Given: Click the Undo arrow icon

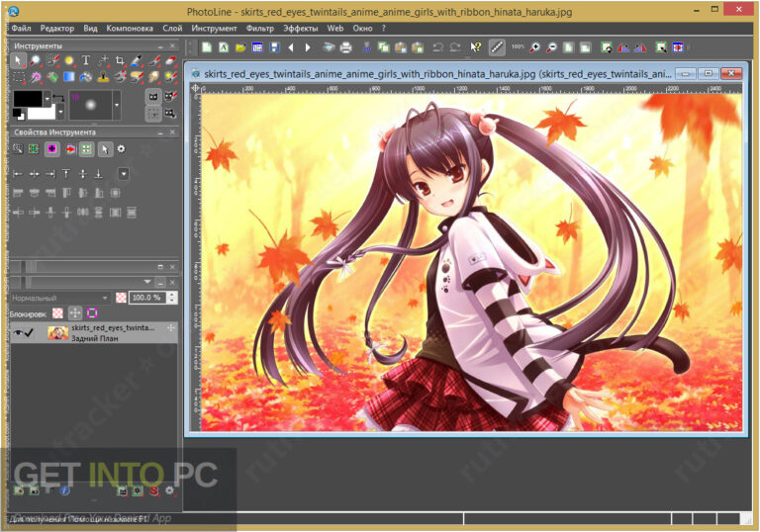Looking at the screenshot, I should point(438,47).
